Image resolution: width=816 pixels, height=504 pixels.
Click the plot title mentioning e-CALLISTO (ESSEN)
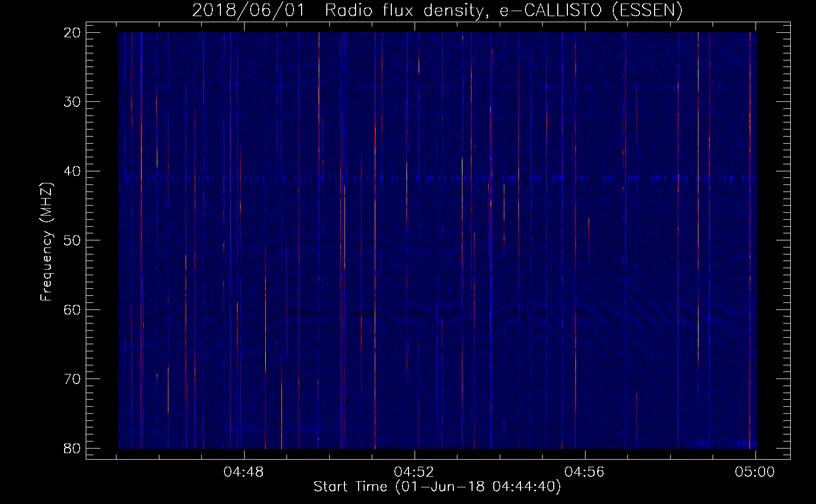point(437,11)
